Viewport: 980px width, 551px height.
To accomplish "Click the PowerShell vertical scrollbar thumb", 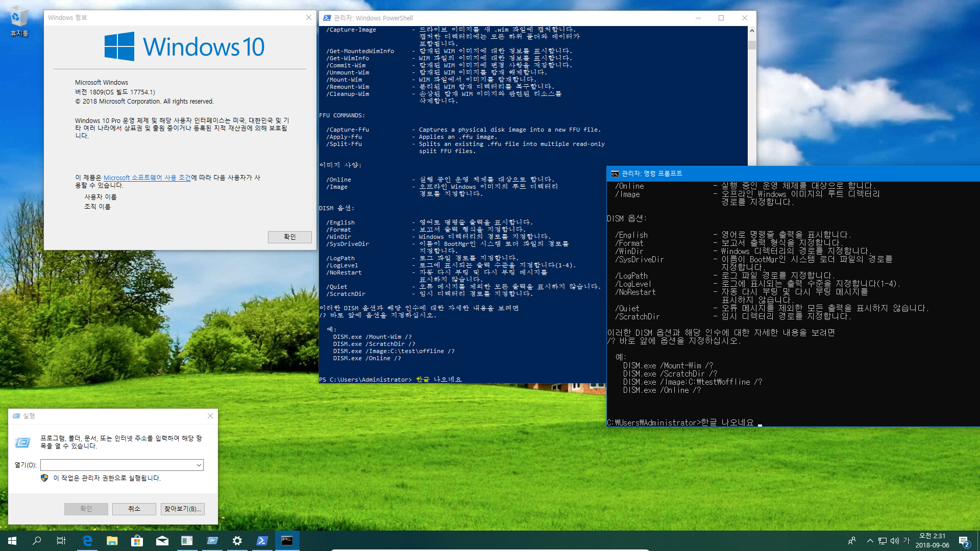I will [x=752, y=45].
